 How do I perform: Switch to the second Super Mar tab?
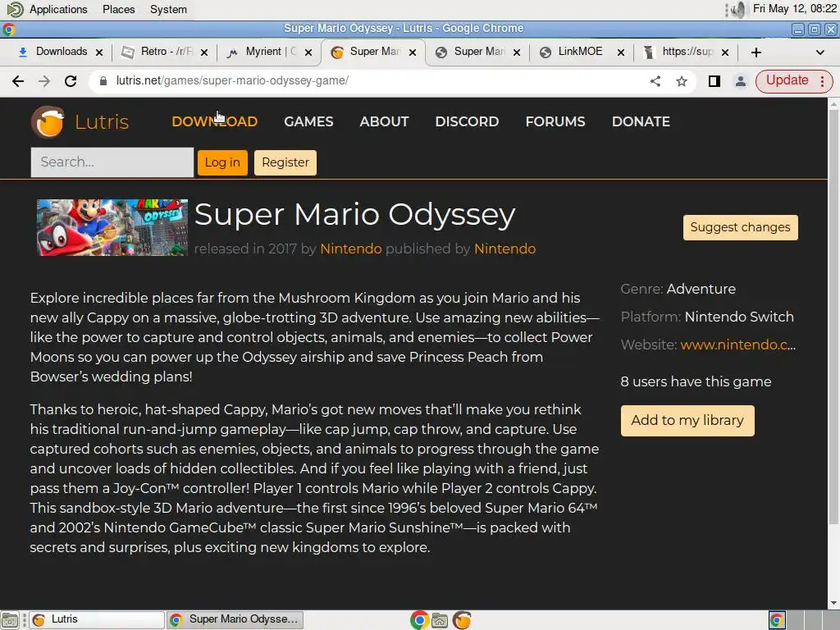click(x=477, y=52)
